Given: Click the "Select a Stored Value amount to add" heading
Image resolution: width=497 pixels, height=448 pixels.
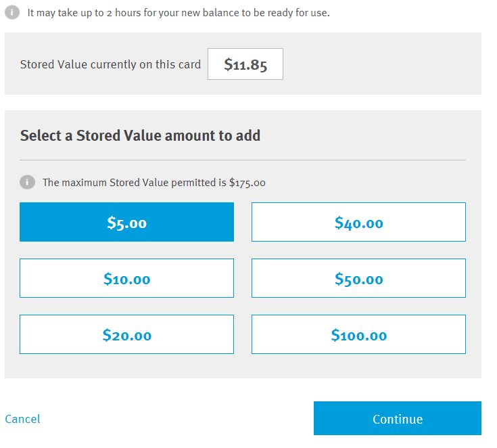Looking at the screenshot, I should [x=140, y=135].
